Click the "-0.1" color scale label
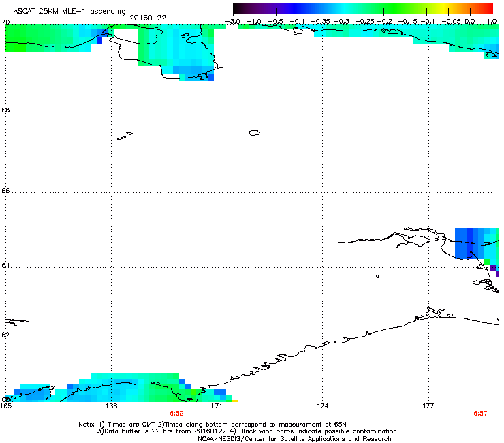Image resolution: width=504 pixels, height=443 pixels. pyautogui.click(x=428, y=22)
